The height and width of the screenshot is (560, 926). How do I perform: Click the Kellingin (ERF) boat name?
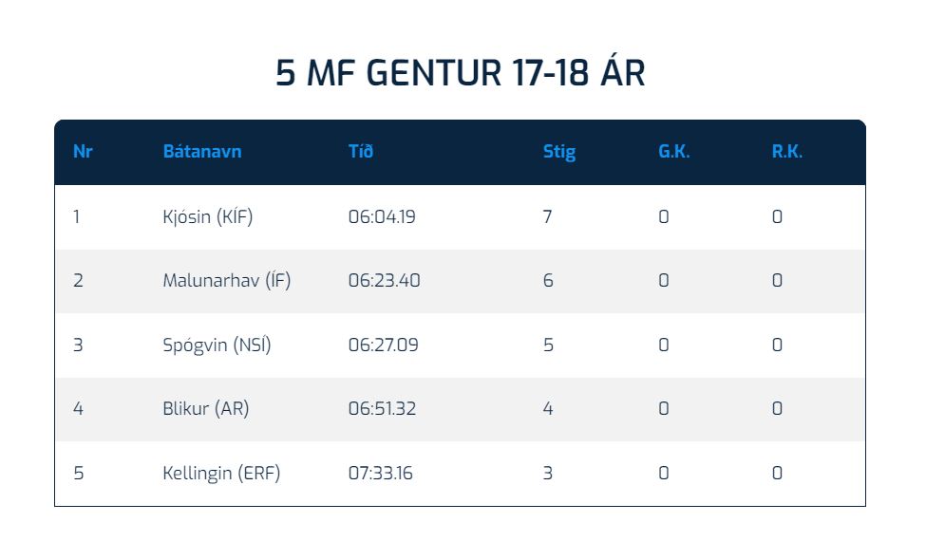click(221, 473)
